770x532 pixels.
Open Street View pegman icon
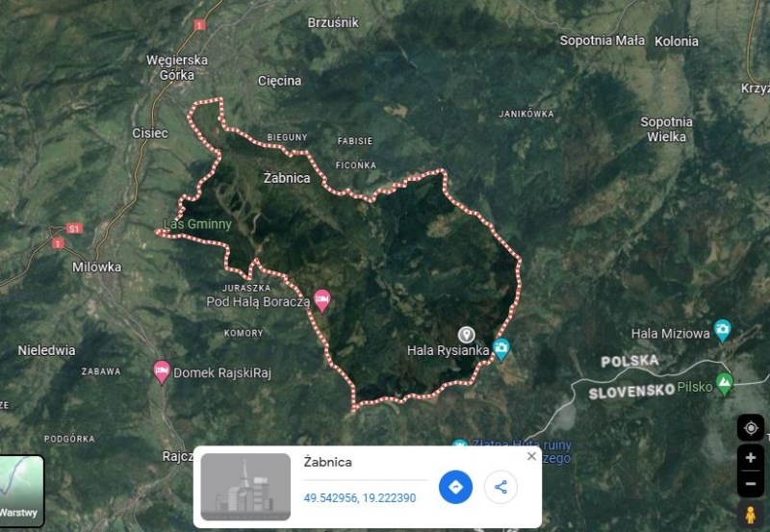750,515
